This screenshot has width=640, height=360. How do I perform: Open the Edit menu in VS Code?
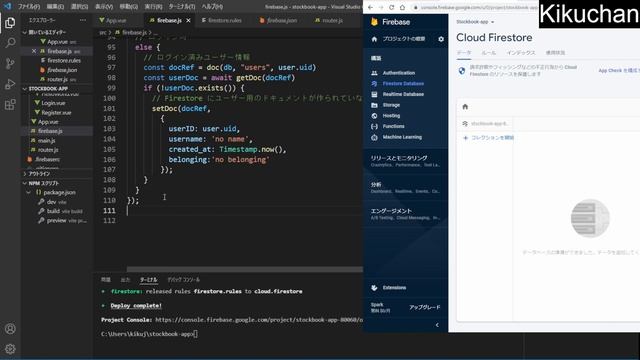(x=56, y=7)
